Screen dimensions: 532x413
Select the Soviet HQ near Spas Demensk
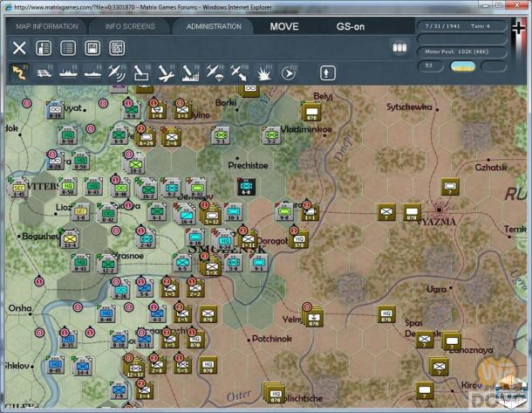click(386, 314)
